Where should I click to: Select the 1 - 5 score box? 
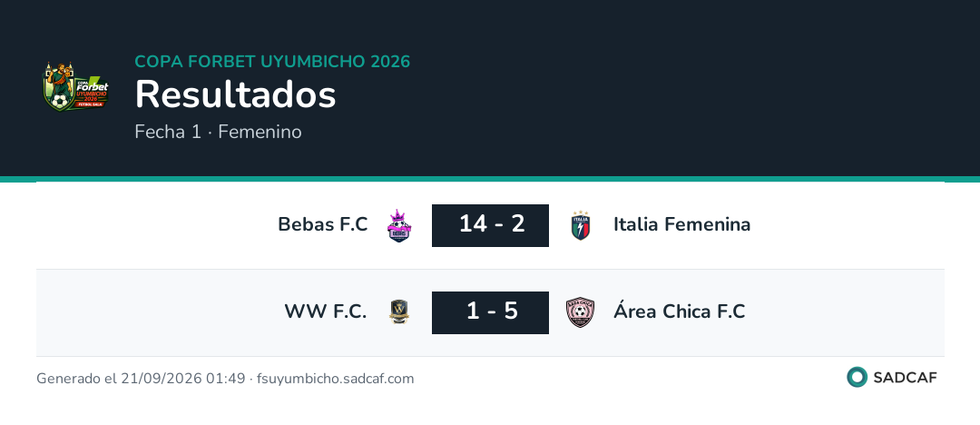pos(490,312)
